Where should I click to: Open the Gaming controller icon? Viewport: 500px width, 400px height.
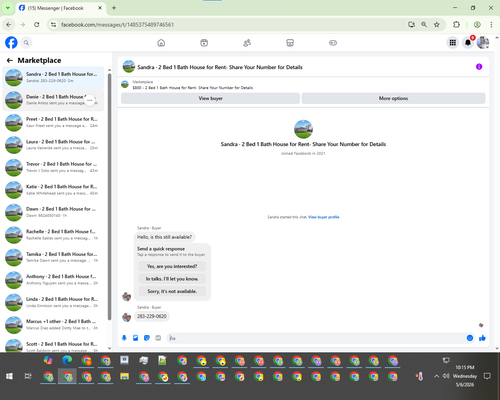tap(333, 43)
